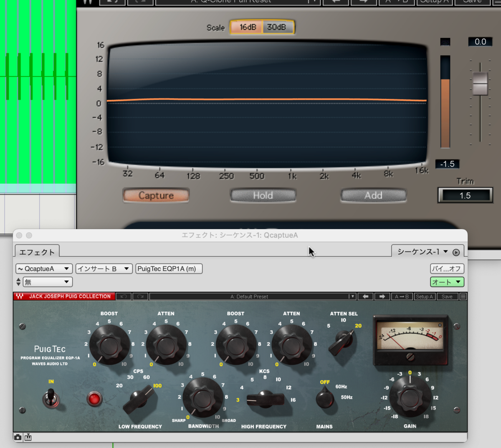Screen dimensions: 501x448
Task: Click the Add button in Q-Clone
Action: tap(373, 195)
